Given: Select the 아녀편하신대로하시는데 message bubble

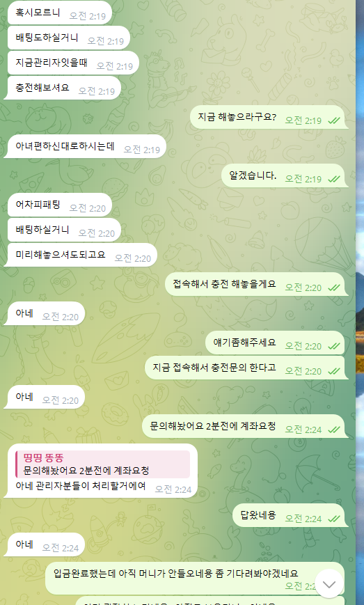Looking at the screenshot, I should coord(85,147).
